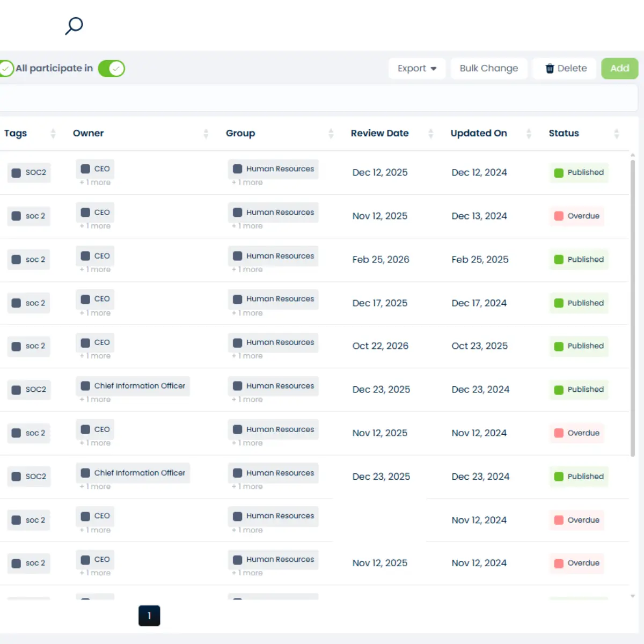Click the square icon inside the CEO owner chip
This screenshot has height=644, width=644.
click(85, 168)
